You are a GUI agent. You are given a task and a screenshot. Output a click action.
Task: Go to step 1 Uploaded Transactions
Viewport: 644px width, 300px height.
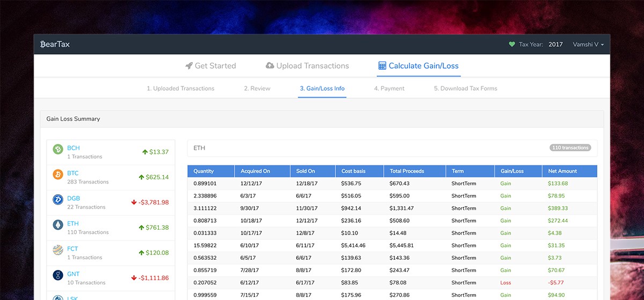[x=180, y=89]
